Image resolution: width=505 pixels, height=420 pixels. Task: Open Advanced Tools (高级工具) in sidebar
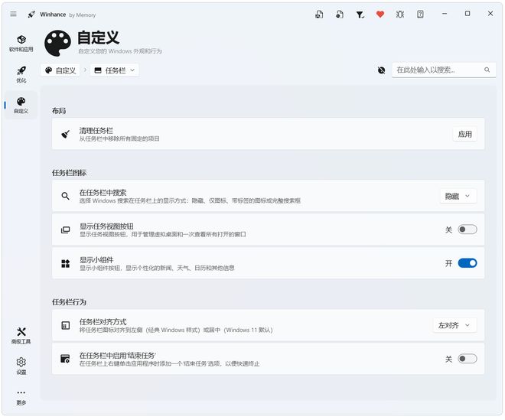coord(21,336)
